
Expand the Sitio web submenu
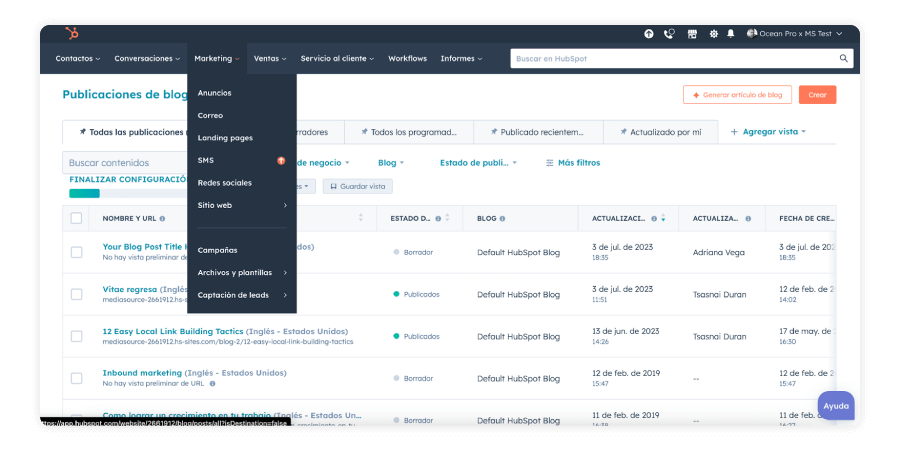[x=242, y=205]
